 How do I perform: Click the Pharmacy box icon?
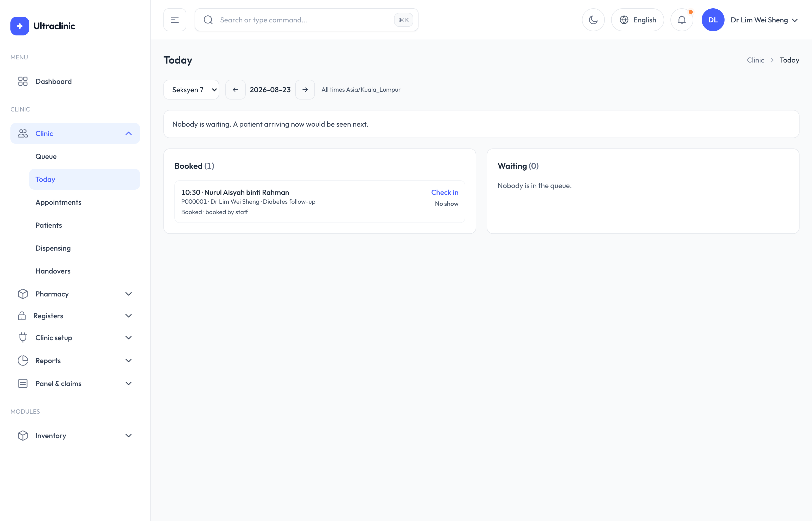(23, 294)
